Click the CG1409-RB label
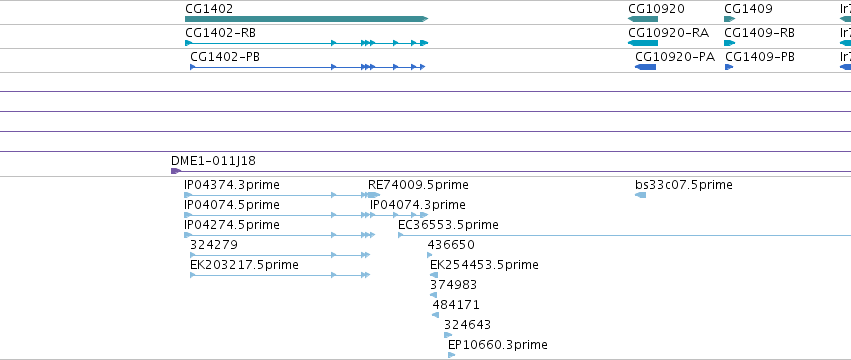 759,33
